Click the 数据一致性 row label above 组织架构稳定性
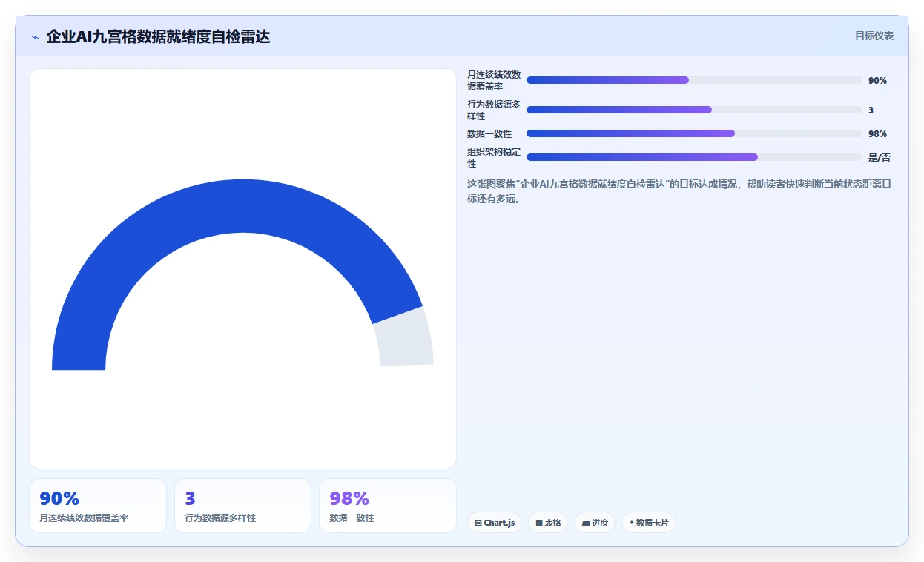This screenshot has height=562, width=924. coord(489,133)
